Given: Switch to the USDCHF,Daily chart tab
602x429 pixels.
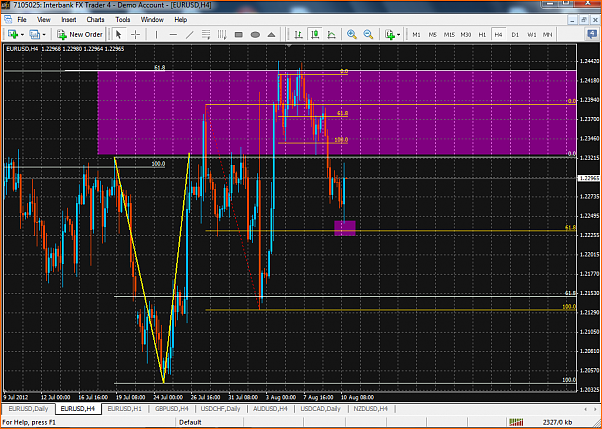Looking at the screenshot, I should pyautogui.click(x=221, y=409).
